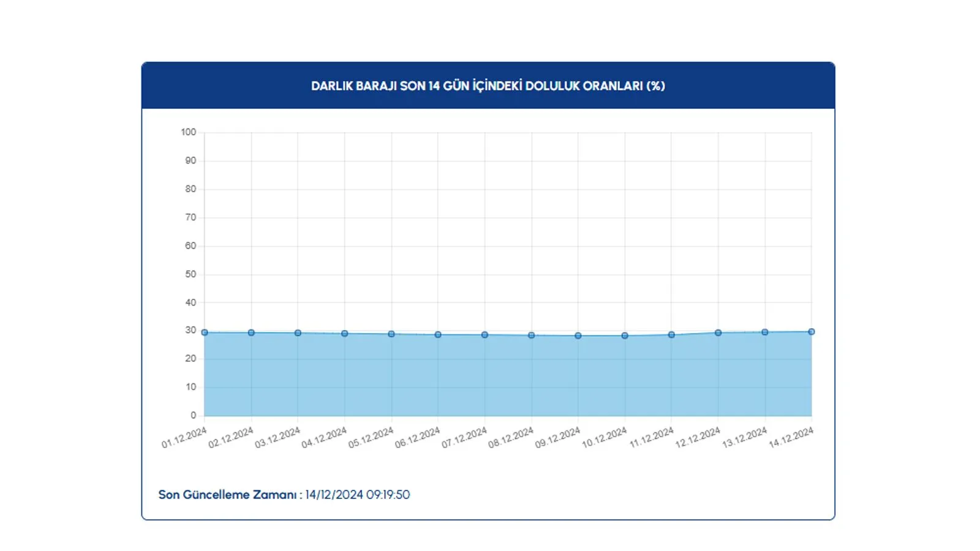Screen dimensions: 980x551
Task: Click the y-axis value 90
Action: (191, 160)
